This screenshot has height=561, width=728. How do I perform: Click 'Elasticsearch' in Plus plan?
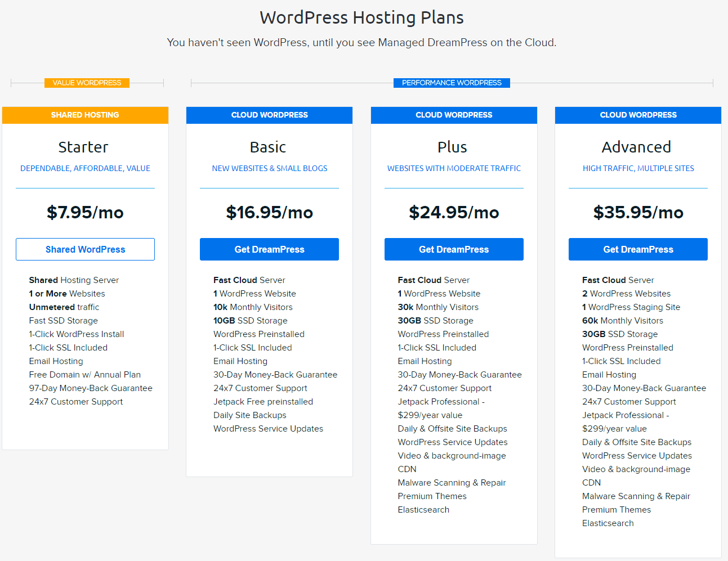pyautogui.click(x=423, y=509)
